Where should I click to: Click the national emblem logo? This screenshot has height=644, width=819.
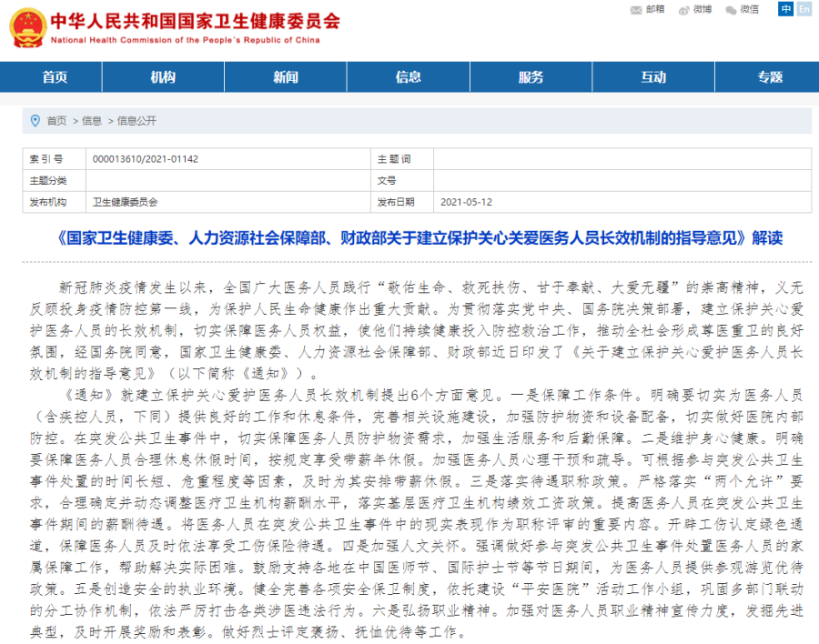coord(26,27)
